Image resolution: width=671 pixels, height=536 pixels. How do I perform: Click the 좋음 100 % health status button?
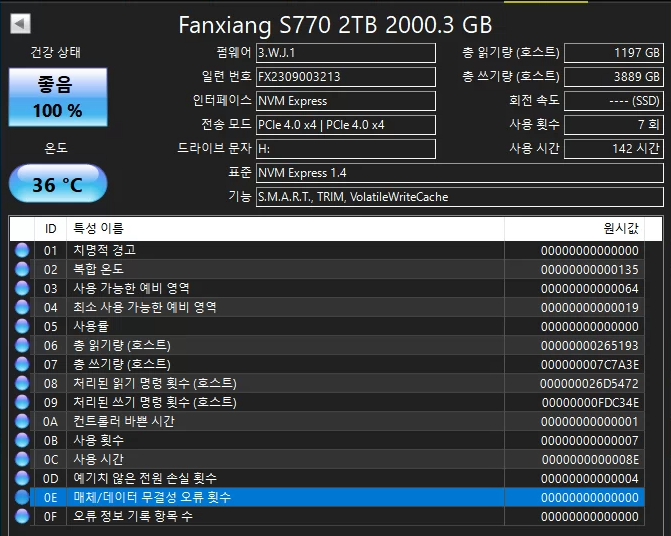pos(58,97)
